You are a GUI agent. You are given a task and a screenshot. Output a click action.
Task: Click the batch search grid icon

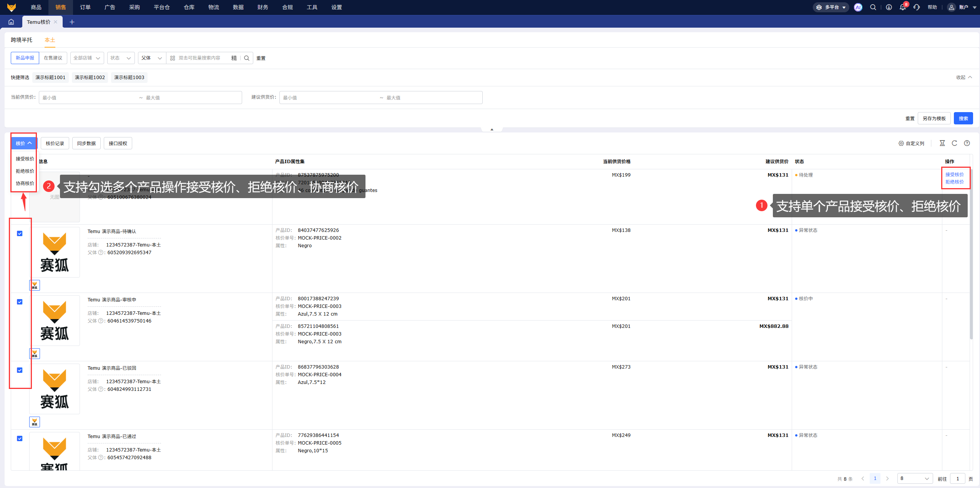coord(173,58)
